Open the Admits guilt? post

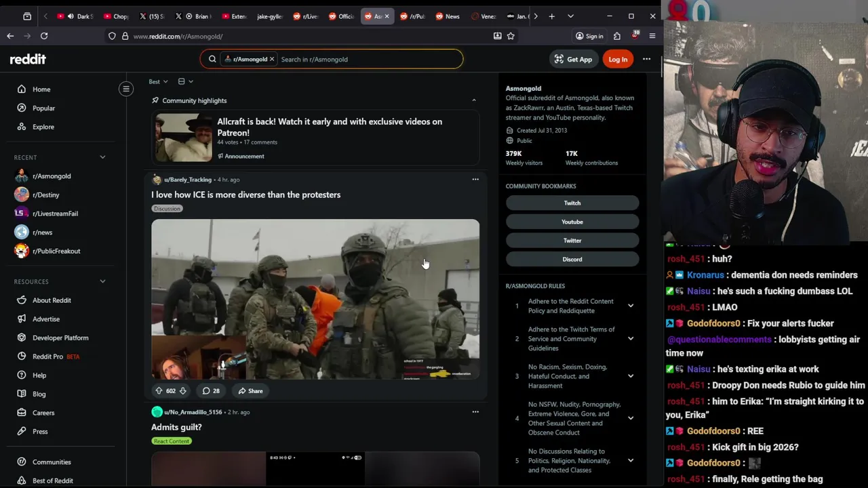(x=176, y=427)
